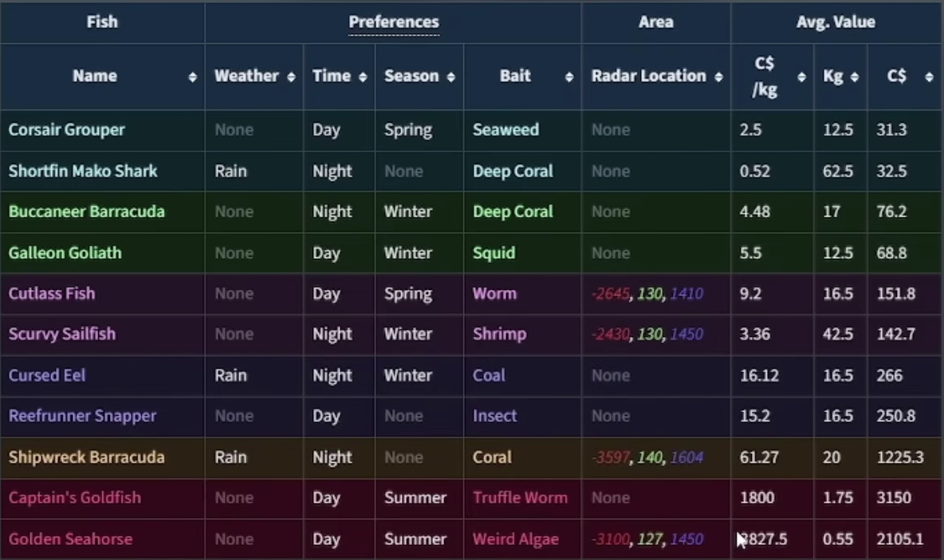944x560 pixels.
Task: Open the Captain's Goldfish page link
Action: click(x=75, y=497)
